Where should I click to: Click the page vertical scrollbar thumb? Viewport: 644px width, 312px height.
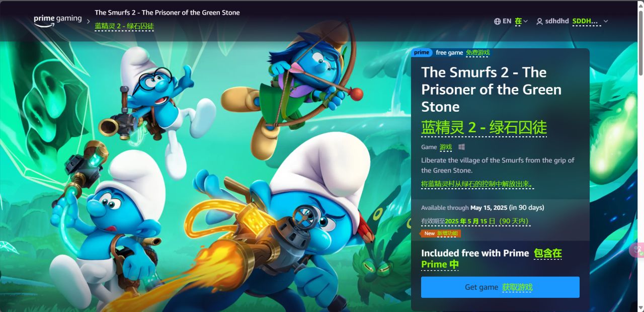click(x=640, y=42)
